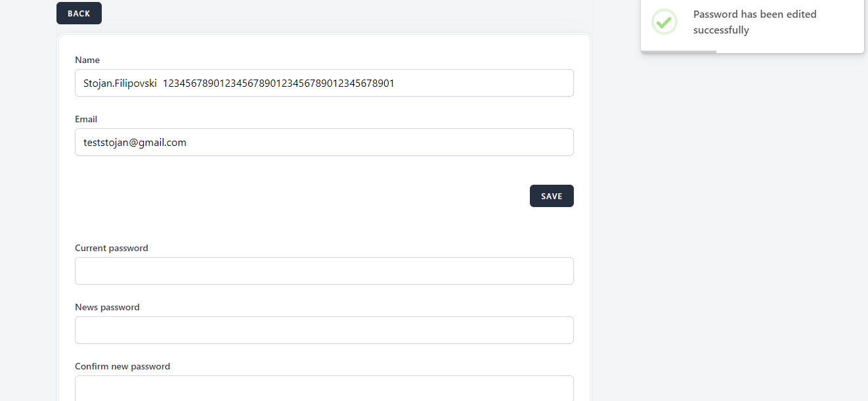
Task: Click the Email field label
Action: (86, 119)
